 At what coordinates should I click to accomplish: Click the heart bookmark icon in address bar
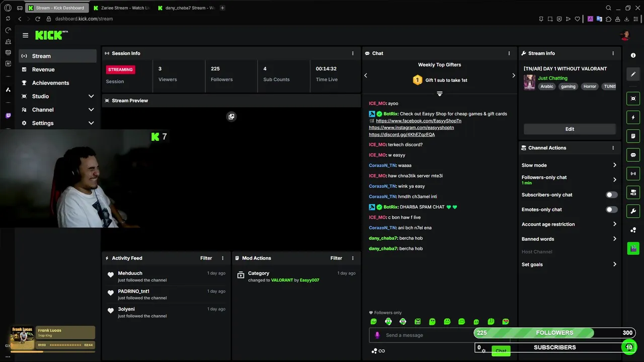(x=577, y=19)
